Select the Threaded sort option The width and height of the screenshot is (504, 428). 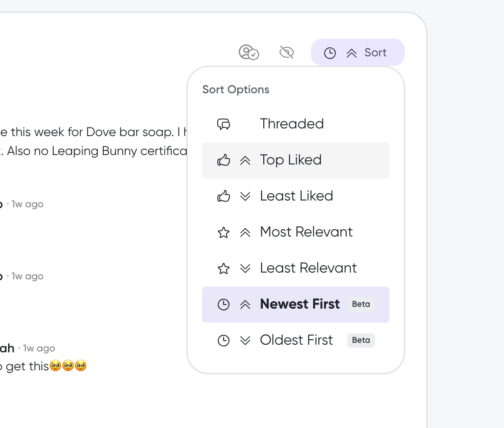[295, 124]
